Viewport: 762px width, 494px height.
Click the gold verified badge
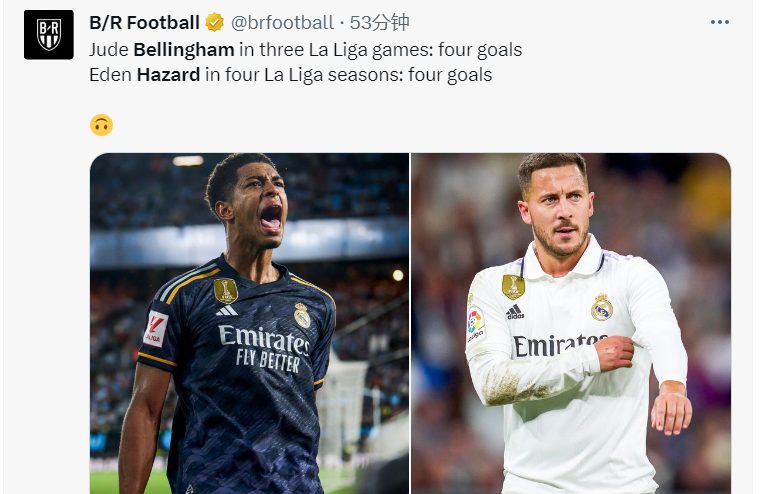pos(214,22)
